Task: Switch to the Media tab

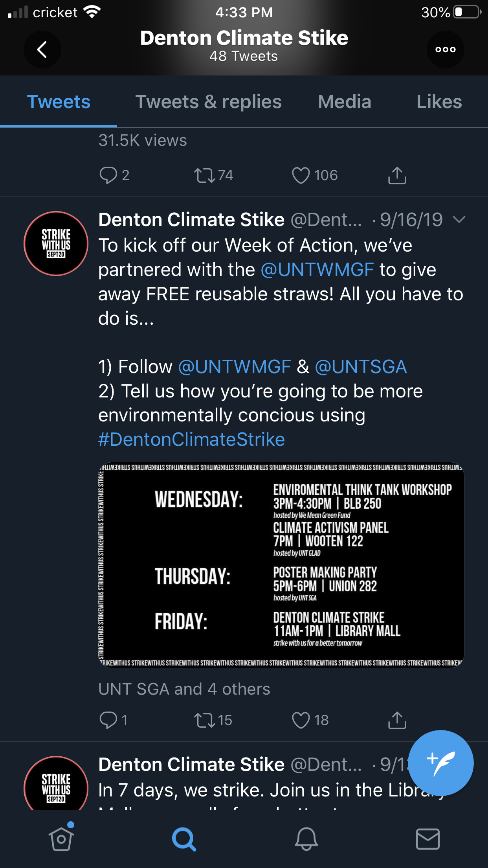Action: coord(344,102)
